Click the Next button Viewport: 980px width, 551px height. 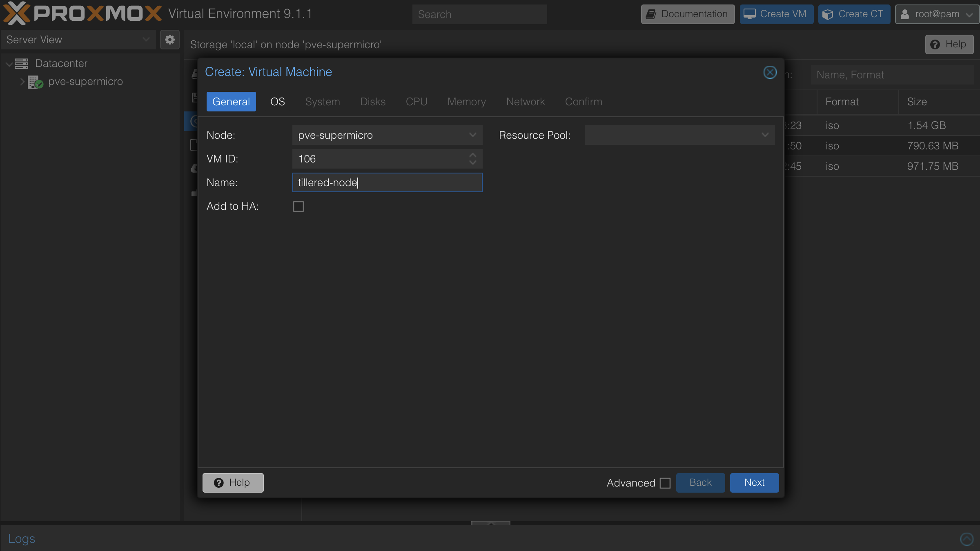coord(754,482)
